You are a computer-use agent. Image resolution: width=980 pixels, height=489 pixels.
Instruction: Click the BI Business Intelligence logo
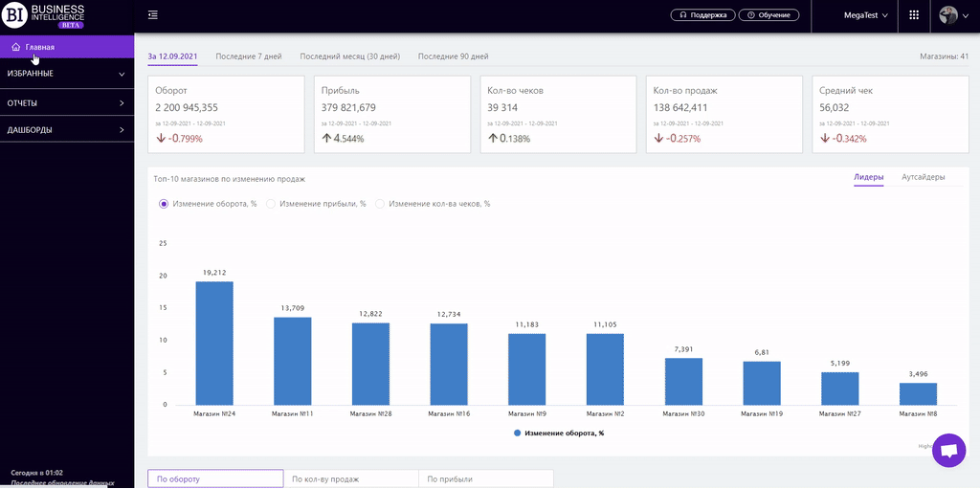point(44,16)
